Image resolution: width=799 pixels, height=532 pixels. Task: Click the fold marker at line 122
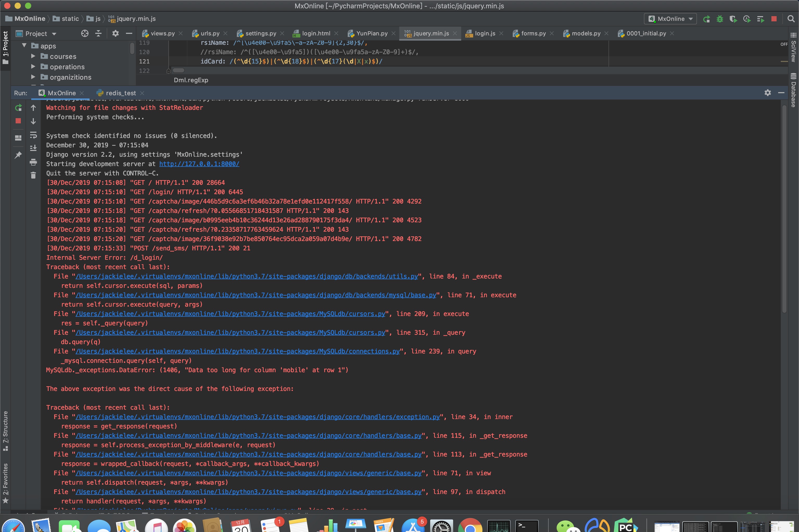[169, 71]
